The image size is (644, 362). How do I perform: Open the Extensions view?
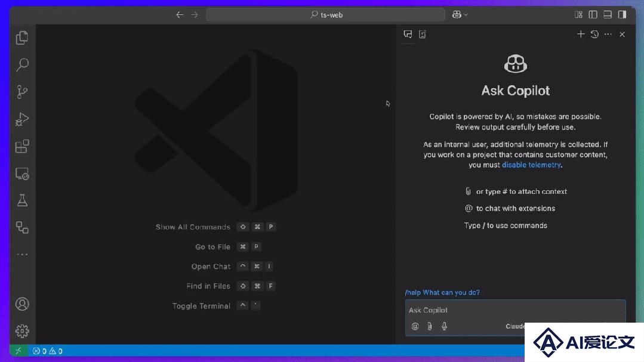click(x=22, y=146)
